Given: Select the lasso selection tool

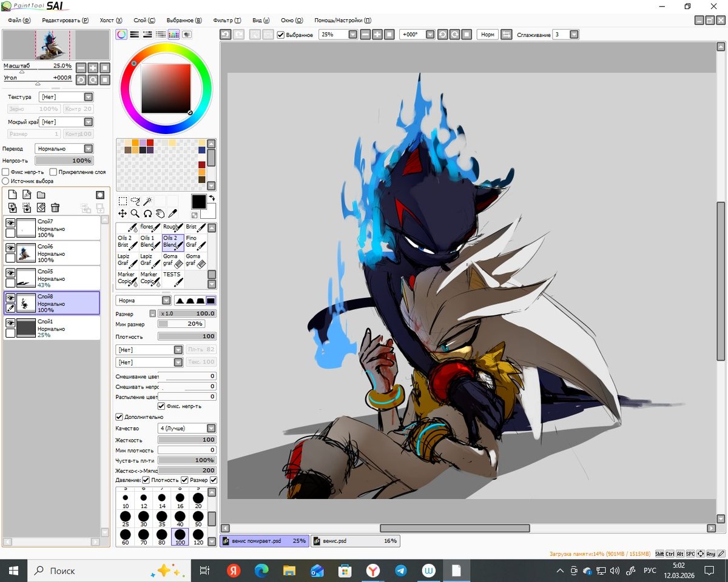Looking at the screenshot, I should pos(135,201).
